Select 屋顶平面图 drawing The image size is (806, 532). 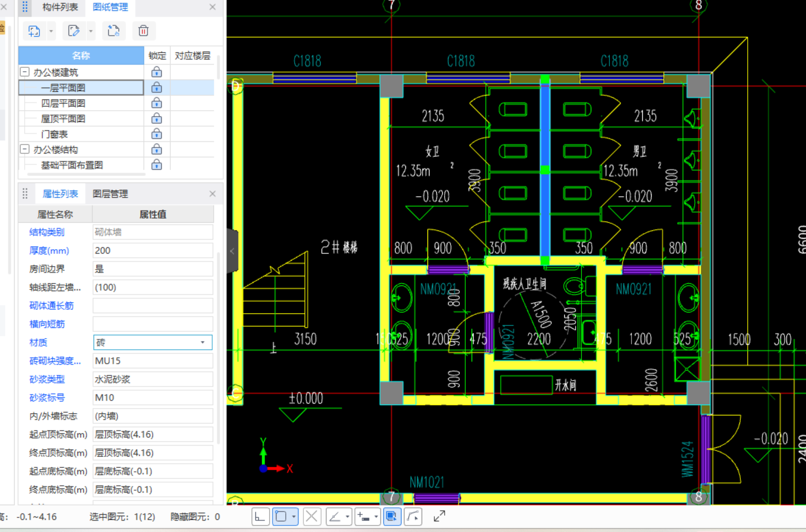point(63,119)
